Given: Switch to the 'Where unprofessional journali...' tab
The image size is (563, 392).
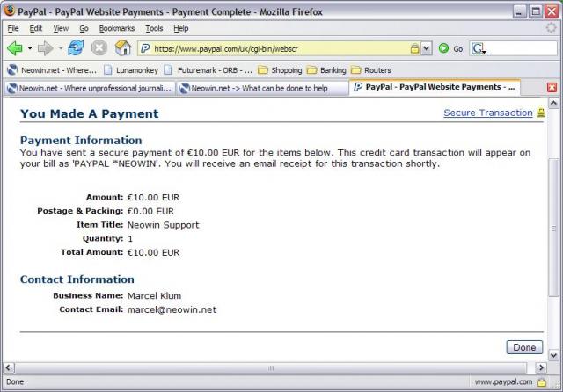Looking at the screenshot, I should 90,88.
